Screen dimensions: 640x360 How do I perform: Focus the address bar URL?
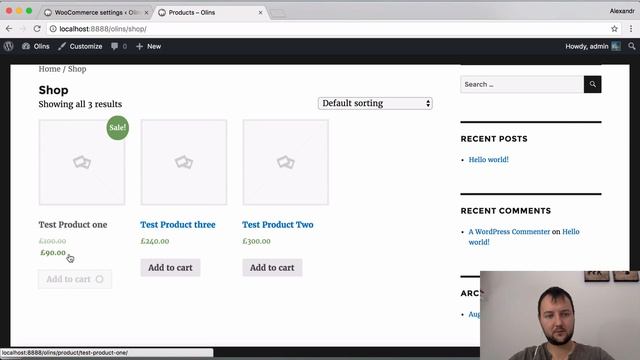pyautogui.click(x=103, y=29)
